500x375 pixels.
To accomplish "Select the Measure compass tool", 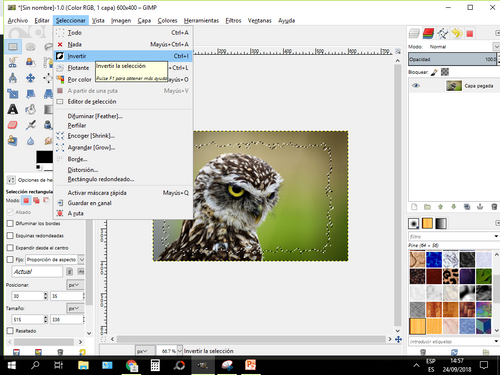I will (13, 78).
